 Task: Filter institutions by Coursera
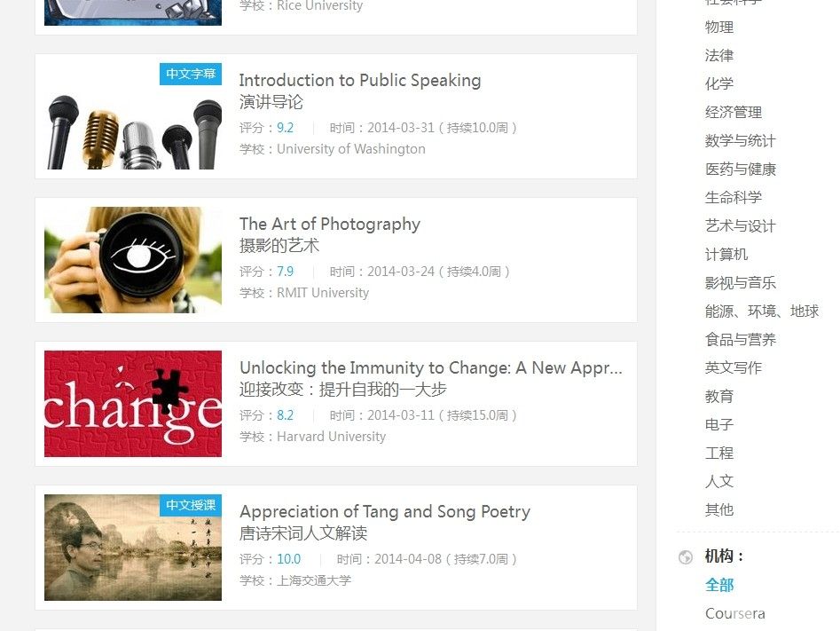point(735,613)
